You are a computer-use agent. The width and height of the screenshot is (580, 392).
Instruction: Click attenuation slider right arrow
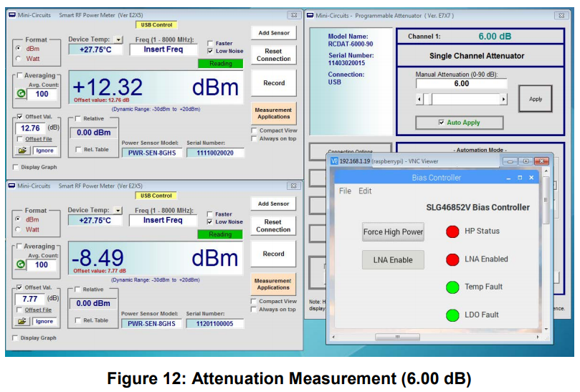[503, 99]
